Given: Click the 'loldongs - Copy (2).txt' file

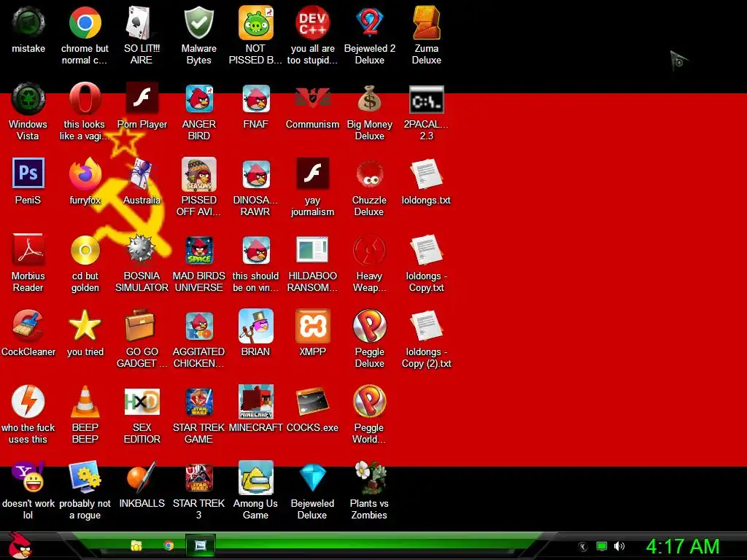Looking at the screenshot, I should coord(426,326).
